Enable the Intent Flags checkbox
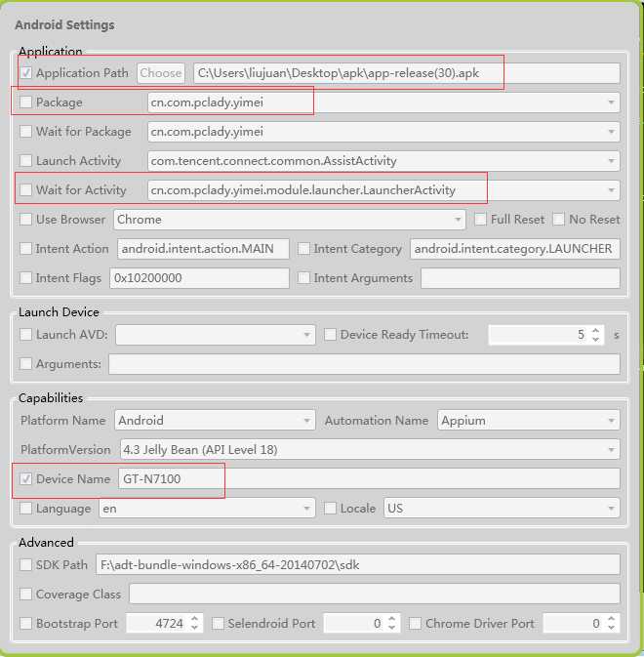Screen dimensions: 644x657 point(26,278)
